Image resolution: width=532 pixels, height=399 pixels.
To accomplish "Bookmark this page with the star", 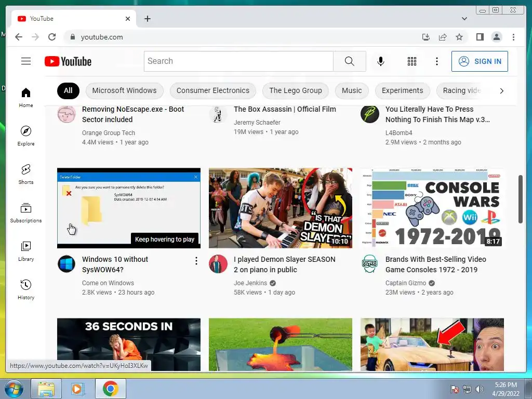I will click(x=459, y=37).
